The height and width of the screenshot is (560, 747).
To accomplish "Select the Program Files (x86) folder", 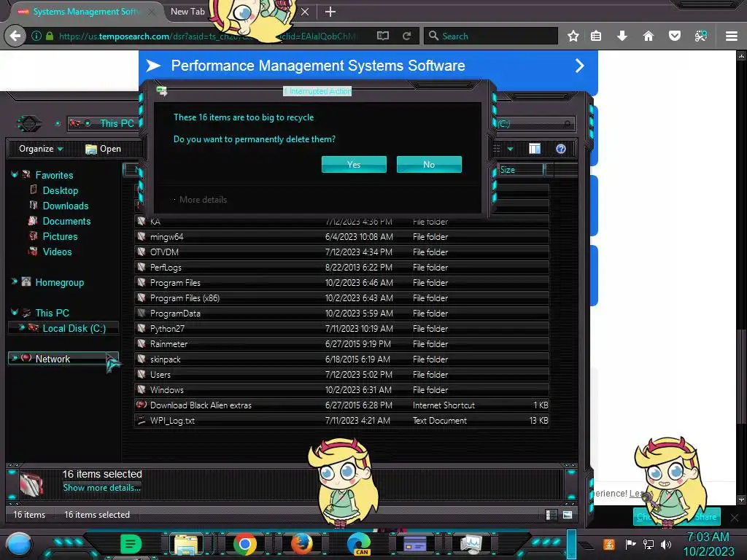I will click(341, 297).
